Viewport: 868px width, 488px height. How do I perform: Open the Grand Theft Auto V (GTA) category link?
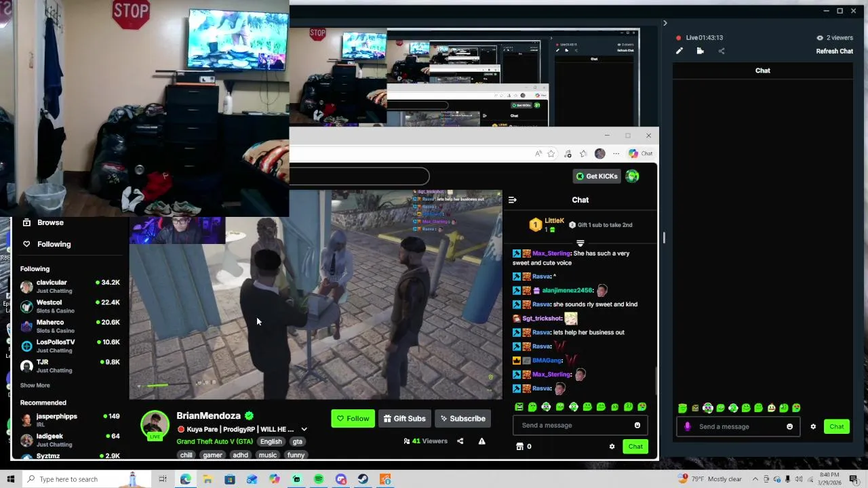click(214, 441)
